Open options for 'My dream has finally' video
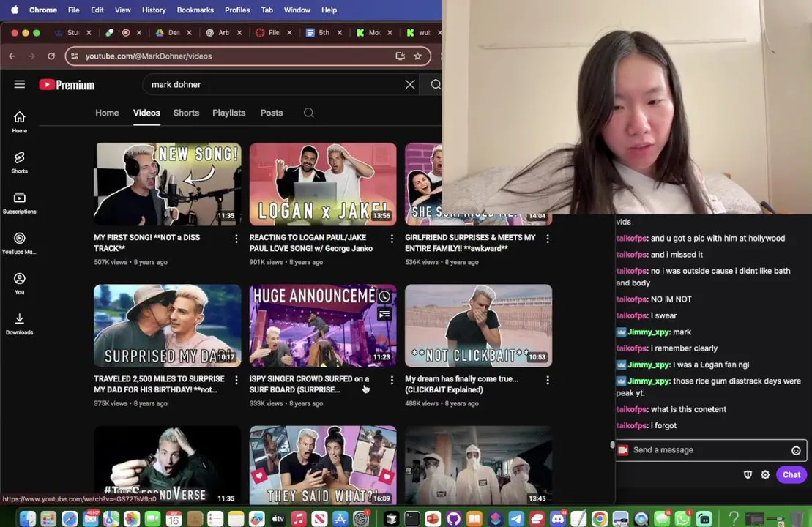The height and width of the screenshot is (527, 812). tap(548, 380)
